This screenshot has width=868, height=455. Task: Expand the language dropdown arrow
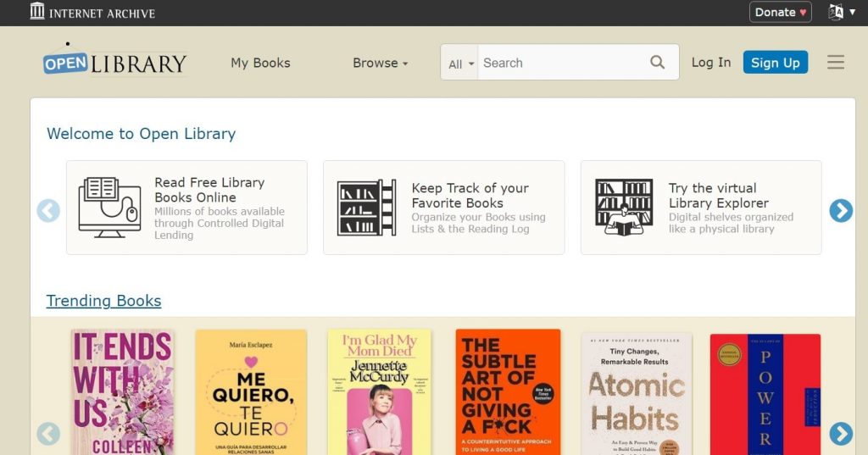(853, 12)
